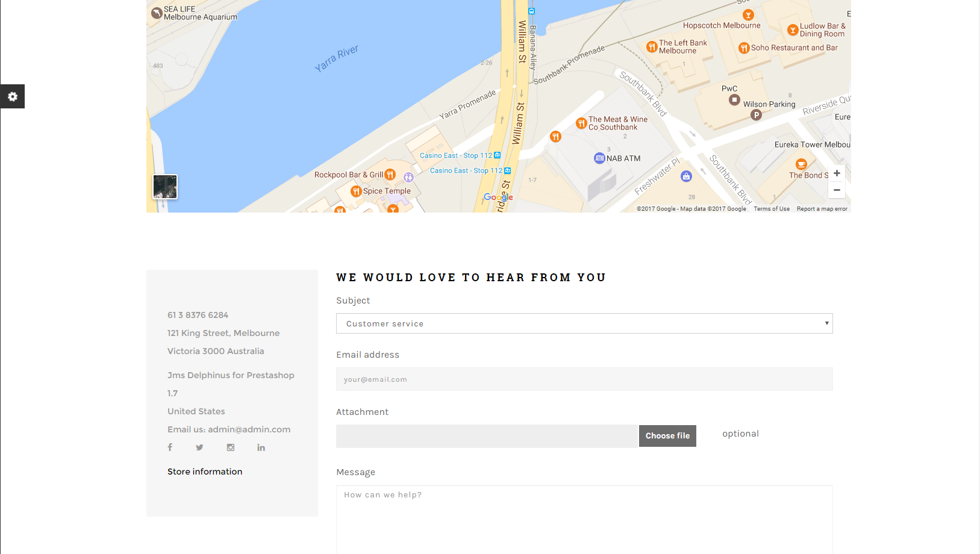Open the store's Facebook page
The image size is (980, 554).
pos(170,447)
